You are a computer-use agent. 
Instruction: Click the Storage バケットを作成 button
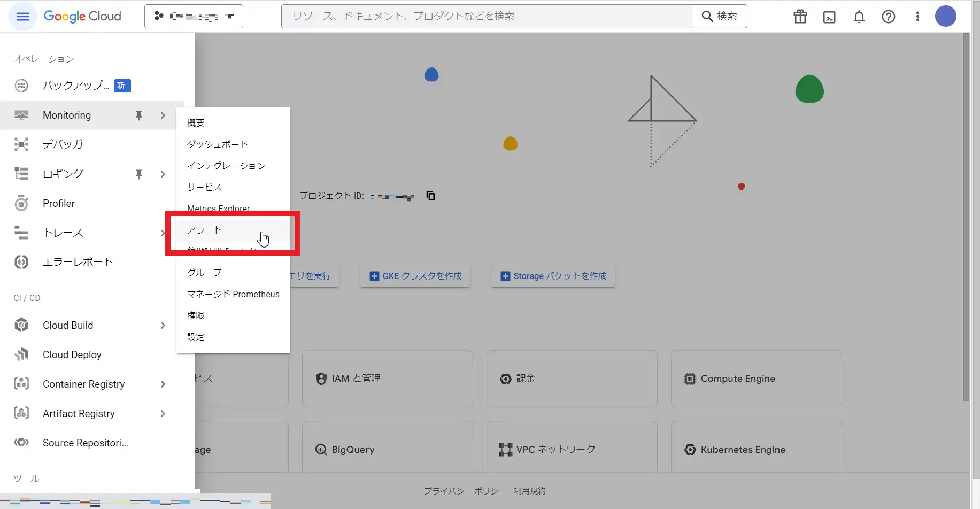pyautogui.click(x=553, y=276)
